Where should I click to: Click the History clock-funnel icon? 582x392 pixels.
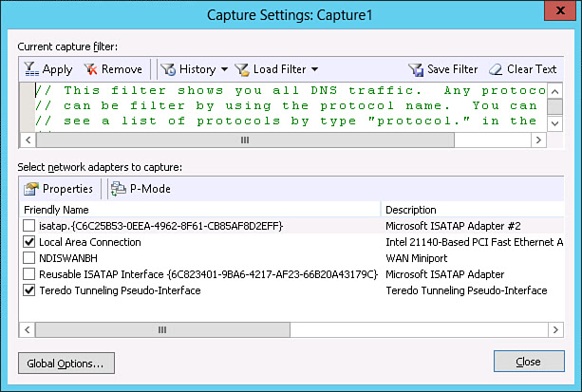[168, 69]
